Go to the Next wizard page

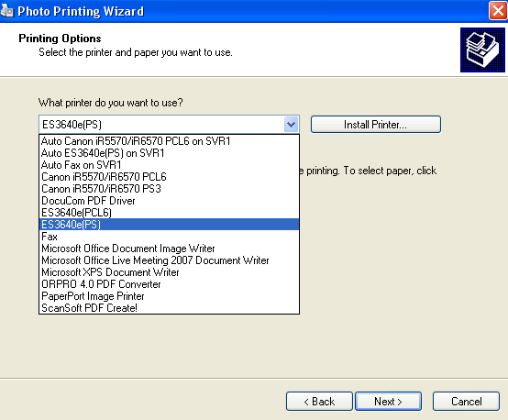coord(388,402)
